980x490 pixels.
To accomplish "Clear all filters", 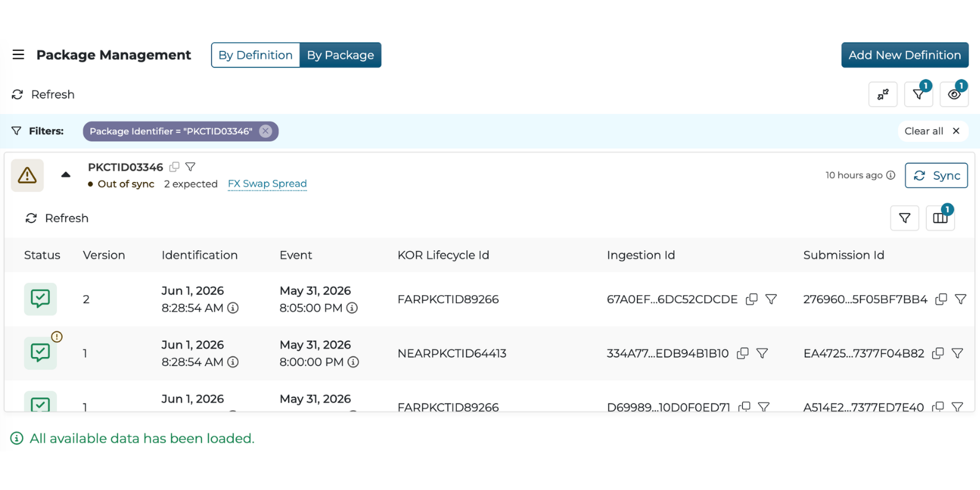I will coord(932,131).
